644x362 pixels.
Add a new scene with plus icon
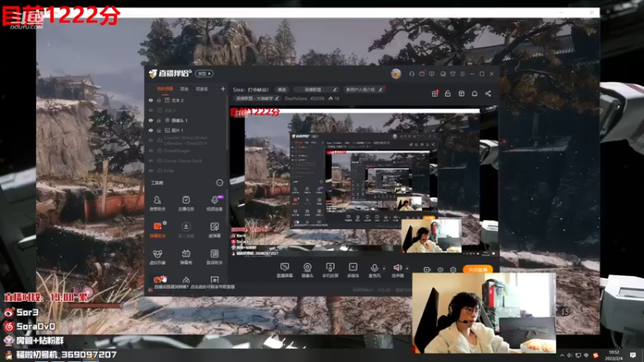[x=223, y=88]
